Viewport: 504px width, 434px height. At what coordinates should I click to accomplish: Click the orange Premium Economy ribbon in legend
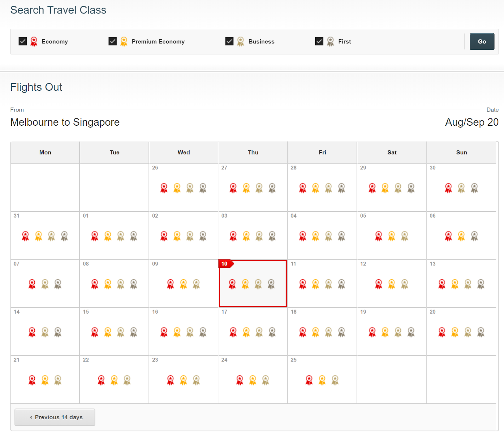(124, 42)
